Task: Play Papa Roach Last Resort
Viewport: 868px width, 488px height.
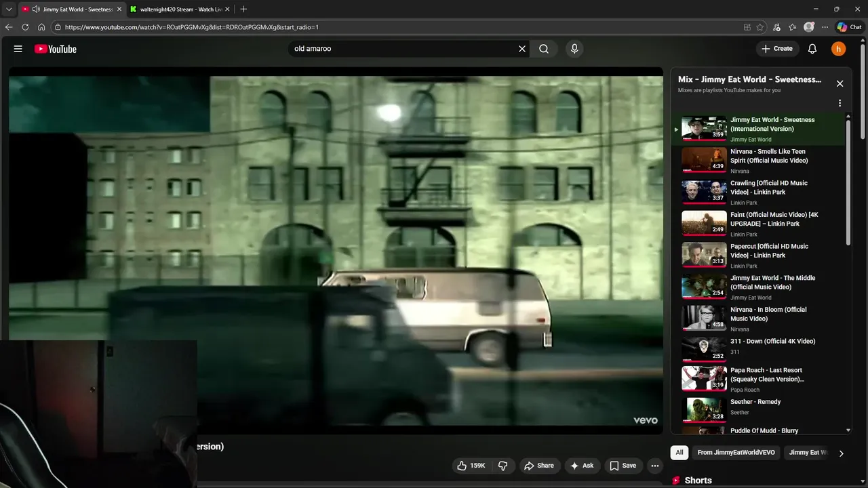Action: pos(758,379)
